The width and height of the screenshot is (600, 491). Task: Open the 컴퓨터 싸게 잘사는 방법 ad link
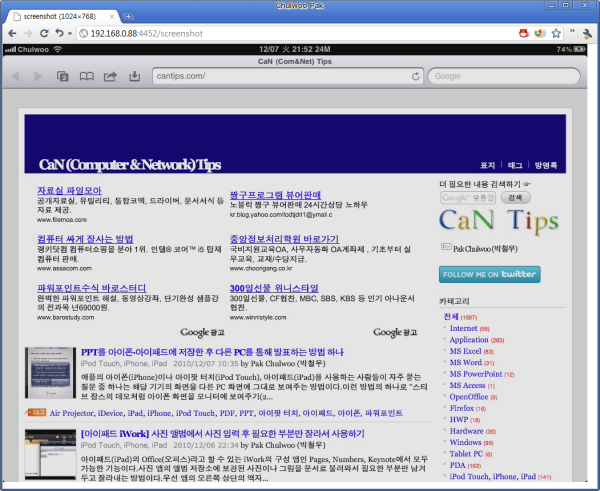click(x=85, y=239)
